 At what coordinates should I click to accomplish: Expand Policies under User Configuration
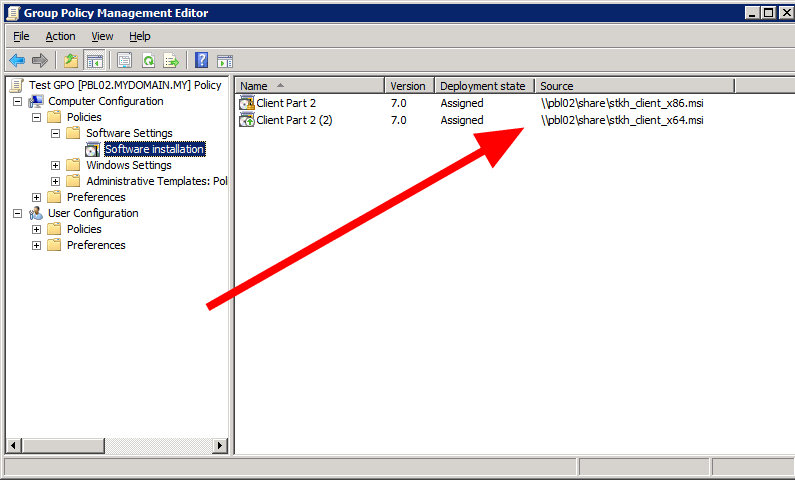[x=37, y=229]
